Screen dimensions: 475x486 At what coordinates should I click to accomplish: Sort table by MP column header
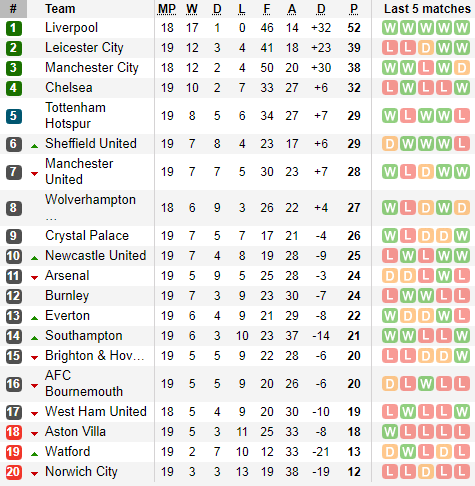167,9
